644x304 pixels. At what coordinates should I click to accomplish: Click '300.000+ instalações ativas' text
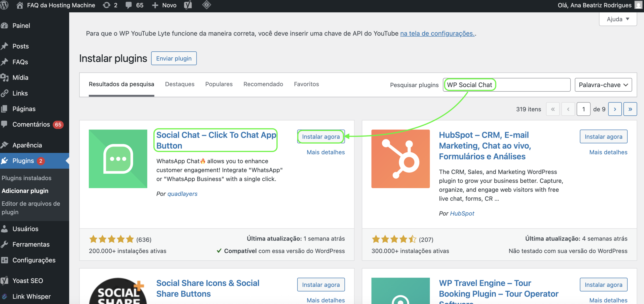pos(410,251)
